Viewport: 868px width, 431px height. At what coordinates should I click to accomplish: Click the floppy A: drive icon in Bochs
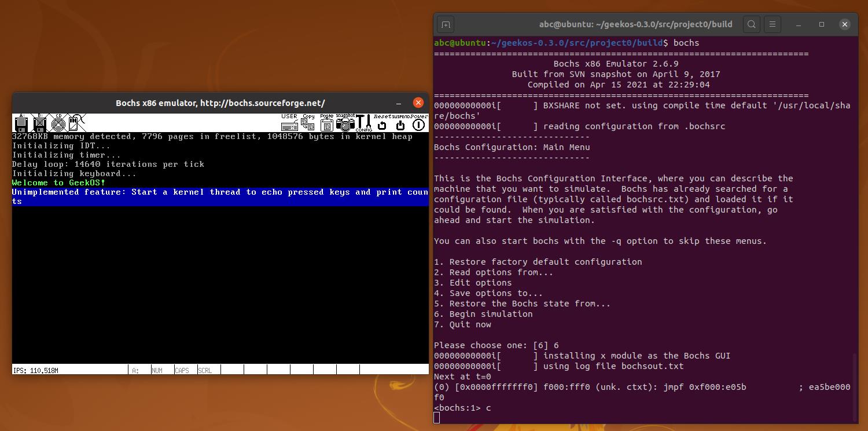tap(21, 123)
